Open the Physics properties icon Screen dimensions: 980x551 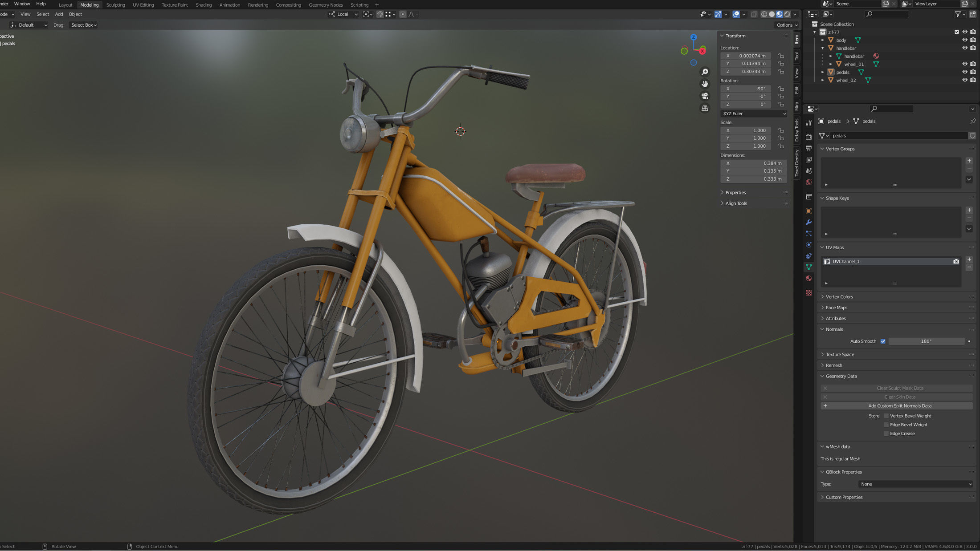pyautogui.click(x=808, y=245)
